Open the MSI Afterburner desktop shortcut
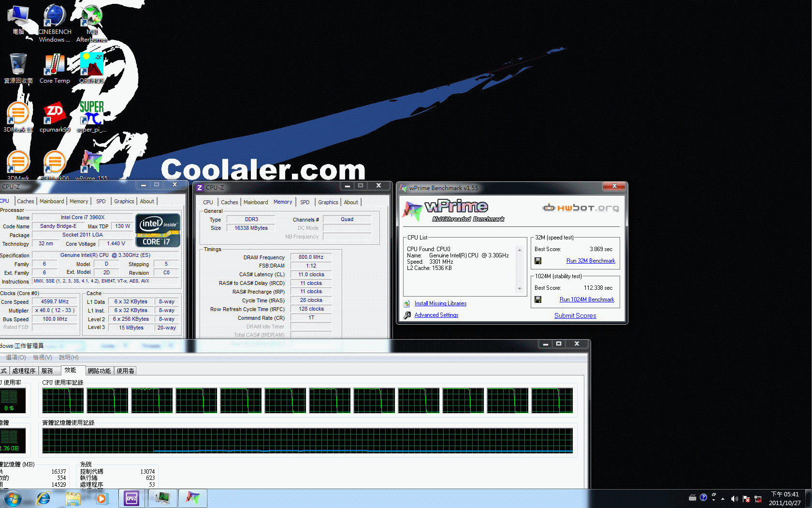 91,23
